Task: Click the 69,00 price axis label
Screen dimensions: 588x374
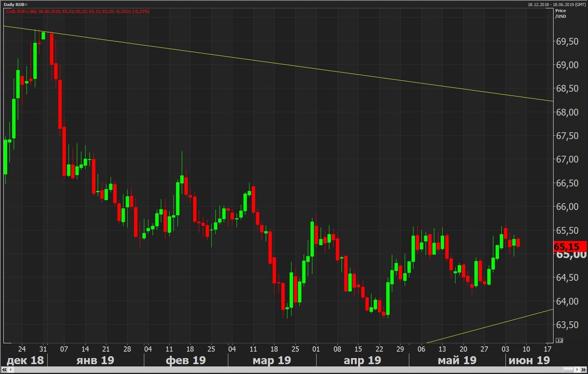Action: pyautogui.click(x=567, y=66)
